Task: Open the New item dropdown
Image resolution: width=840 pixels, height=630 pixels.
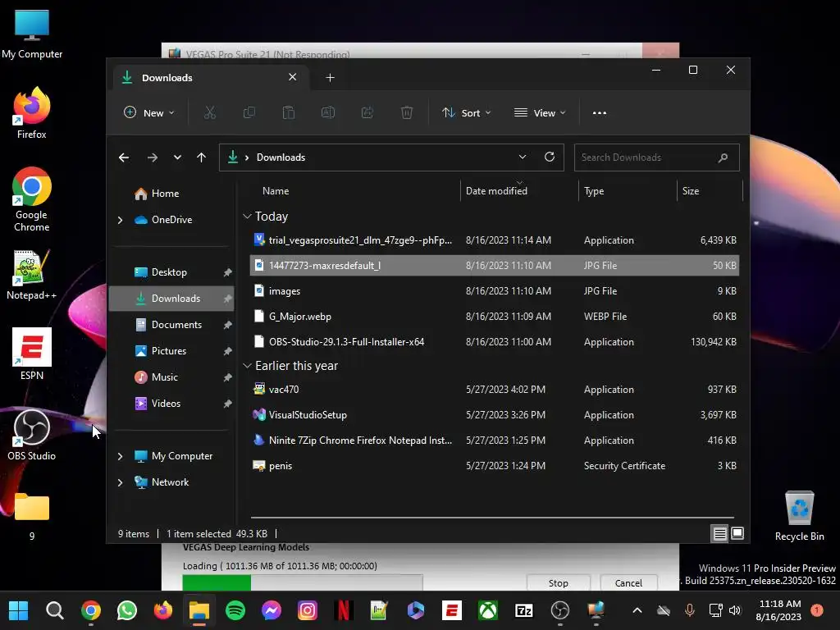Action: [149, 113]
